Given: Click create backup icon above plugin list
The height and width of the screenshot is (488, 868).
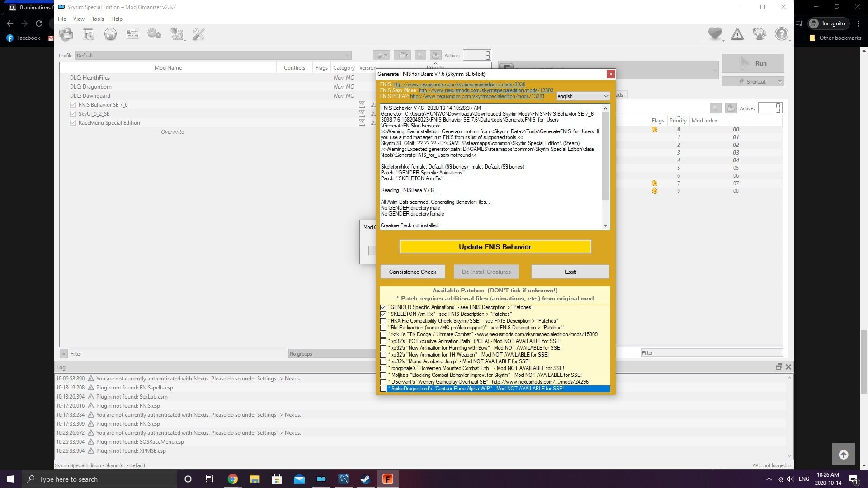Looking at the screenshot, I should click(731, 108).
